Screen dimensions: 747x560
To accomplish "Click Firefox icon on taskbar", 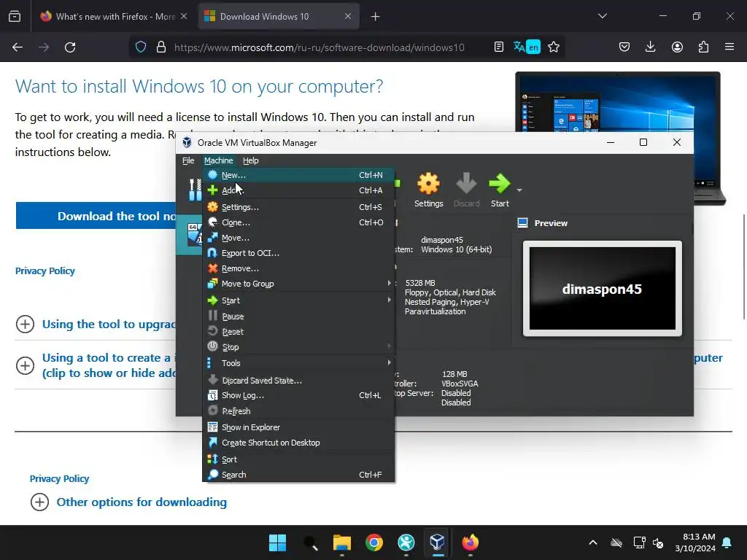I will pyautogui.click(x=471, y=542).
